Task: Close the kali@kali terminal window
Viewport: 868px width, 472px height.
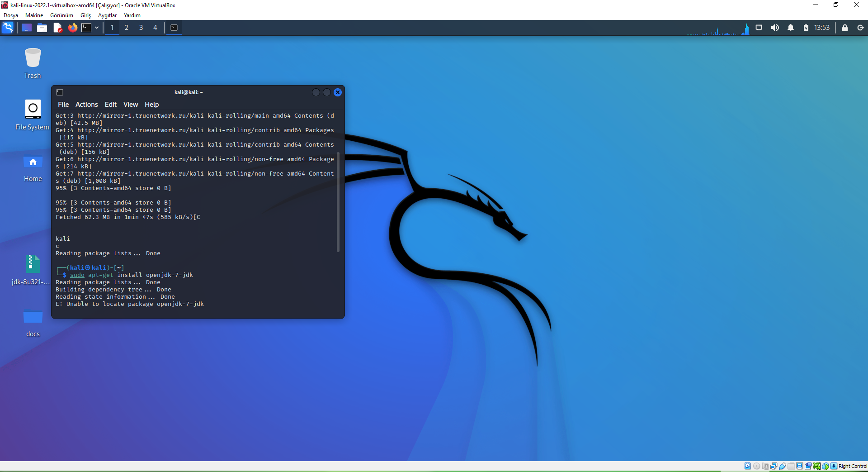Action: click(338, 92)
